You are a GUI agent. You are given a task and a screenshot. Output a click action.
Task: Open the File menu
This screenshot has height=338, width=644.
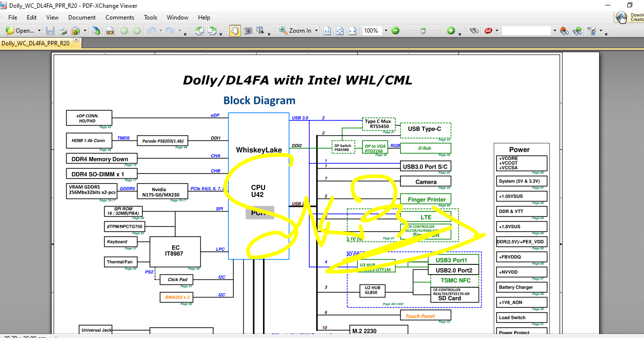tap(13, 17)
